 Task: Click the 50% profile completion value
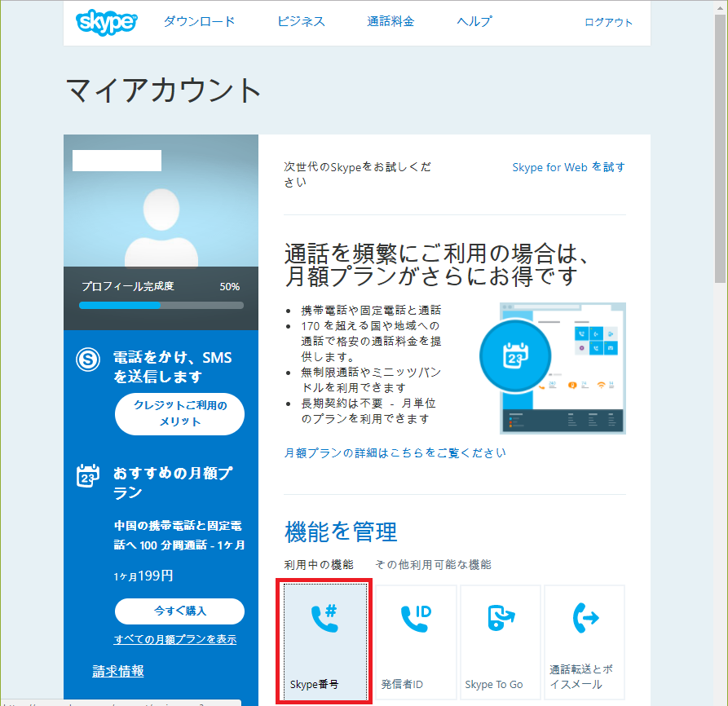click(230, 287)
